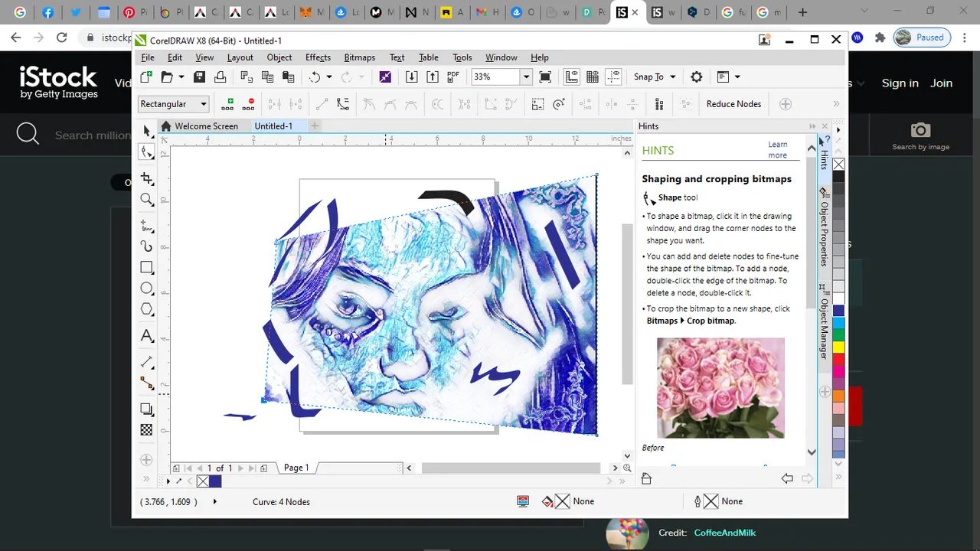The height and width of the screenshot is (551, 980).
Task: Select the Polygon tool
Action: 147,309
